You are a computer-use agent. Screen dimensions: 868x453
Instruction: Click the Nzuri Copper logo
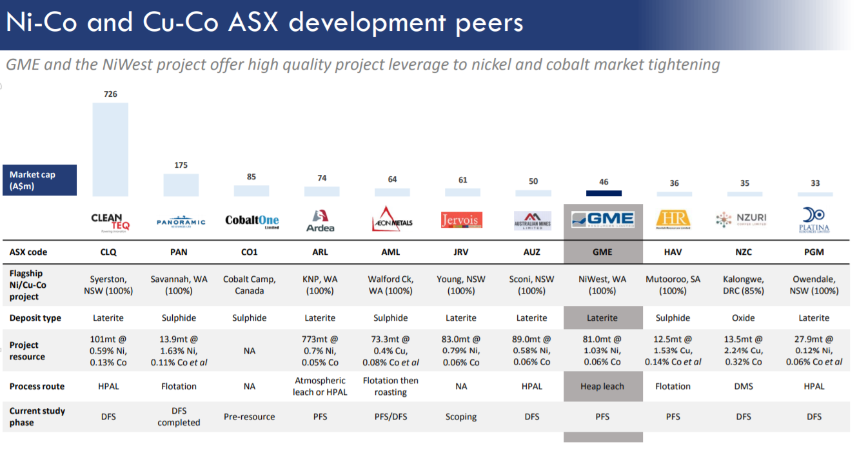click(x=741, y=220)
